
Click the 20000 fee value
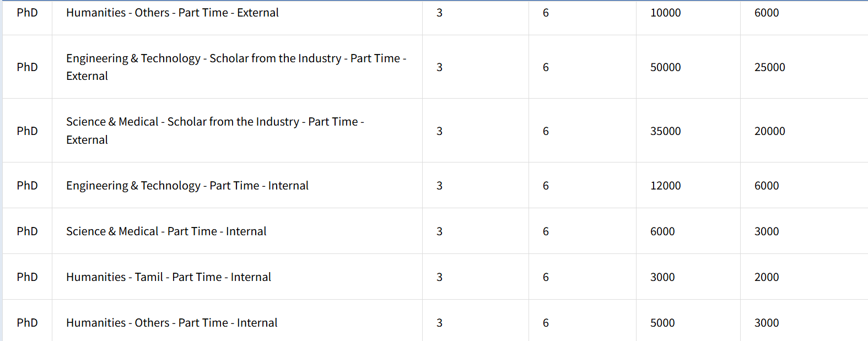769,131
